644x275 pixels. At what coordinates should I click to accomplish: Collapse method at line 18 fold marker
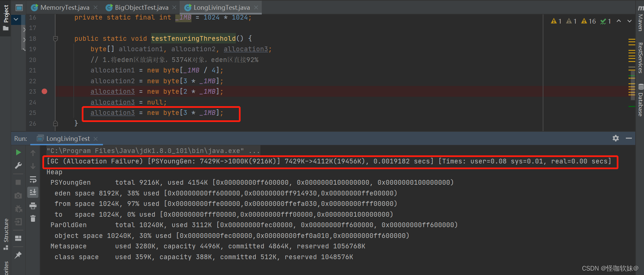[x=56, y=39]
